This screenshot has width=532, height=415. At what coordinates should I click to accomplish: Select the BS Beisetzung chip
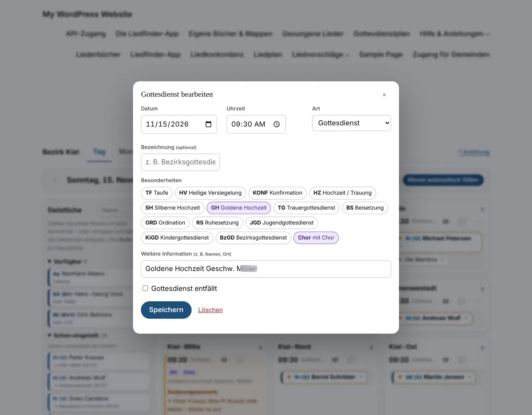click(365, 208)
